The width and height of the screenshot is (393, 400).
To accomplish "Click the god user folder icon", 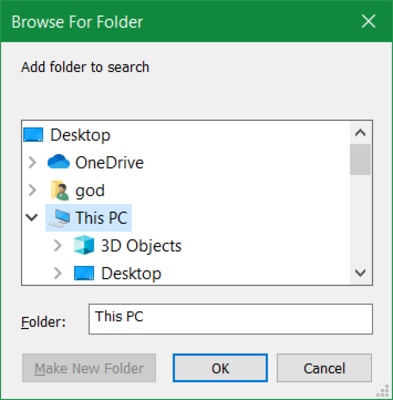I will 60,190.
